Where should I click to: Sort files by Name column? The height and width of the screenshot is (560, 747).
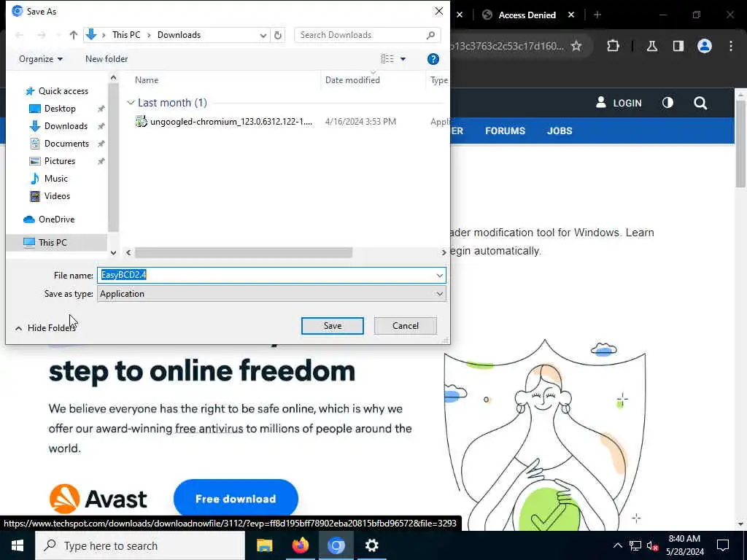click(x=146, y=80)
